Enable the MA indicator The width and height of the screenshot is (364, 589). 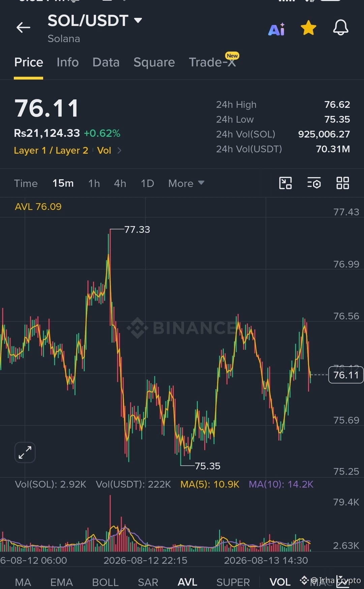pos(23,582)
